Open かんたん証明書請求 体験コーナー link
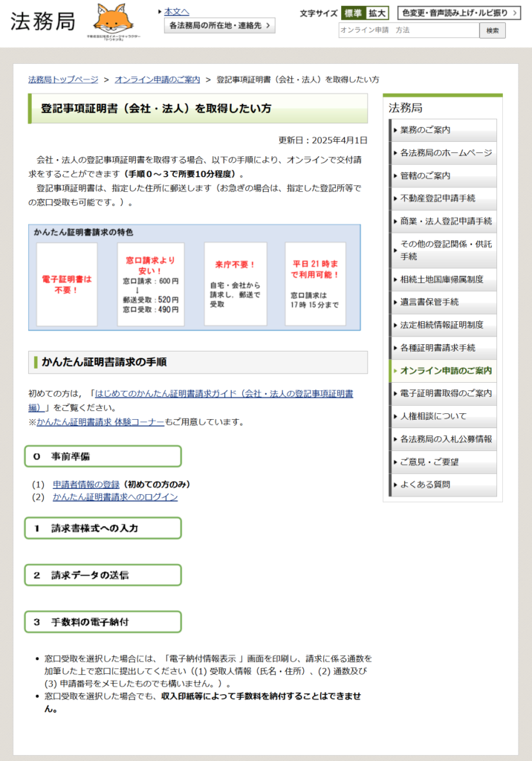 click(100, 422)
